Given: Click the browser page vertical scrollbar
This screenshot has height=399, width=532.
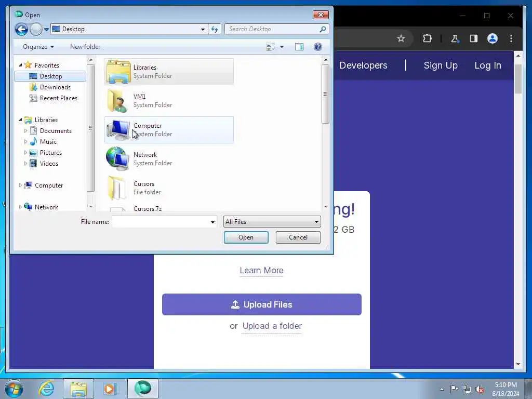Looking at the screenshot, I should coord(518,79).
